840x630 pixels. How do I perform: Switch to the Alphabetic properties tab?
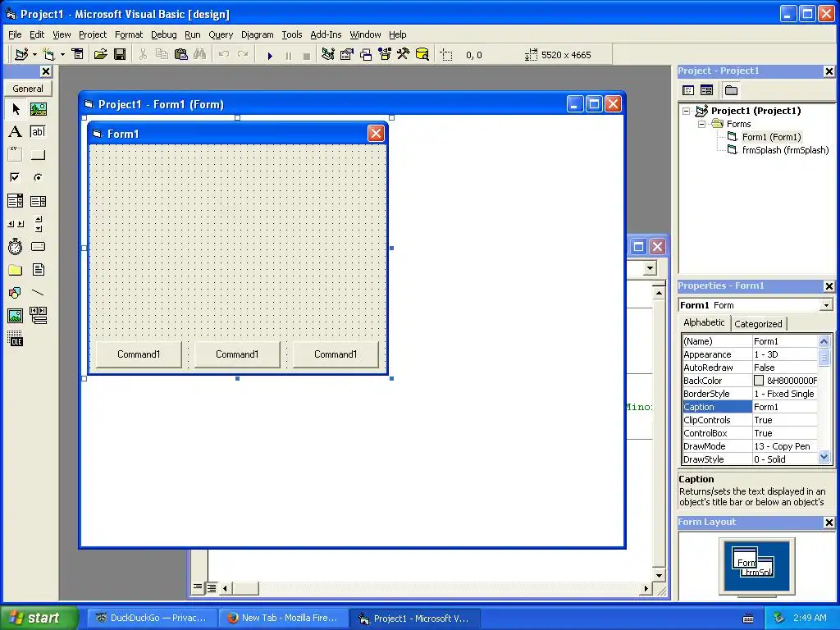pyautogui.click(x=704, y=322)
